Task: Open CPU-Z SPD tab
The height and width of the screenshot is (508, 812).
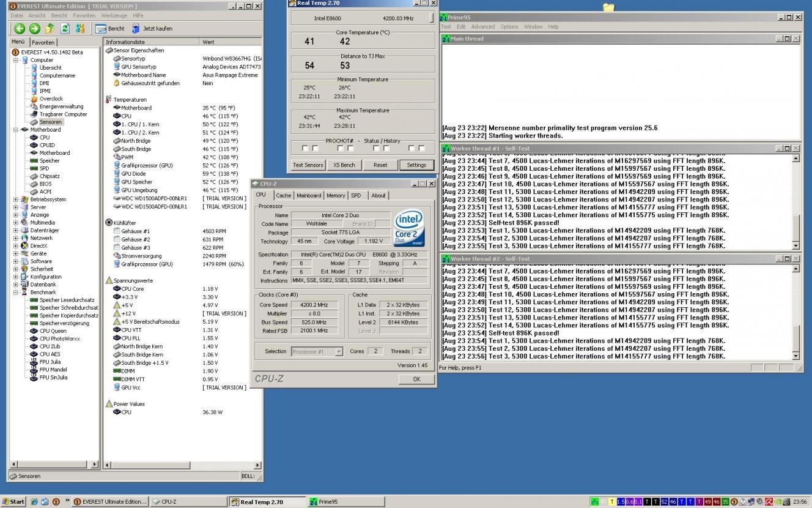Action: 356,196
